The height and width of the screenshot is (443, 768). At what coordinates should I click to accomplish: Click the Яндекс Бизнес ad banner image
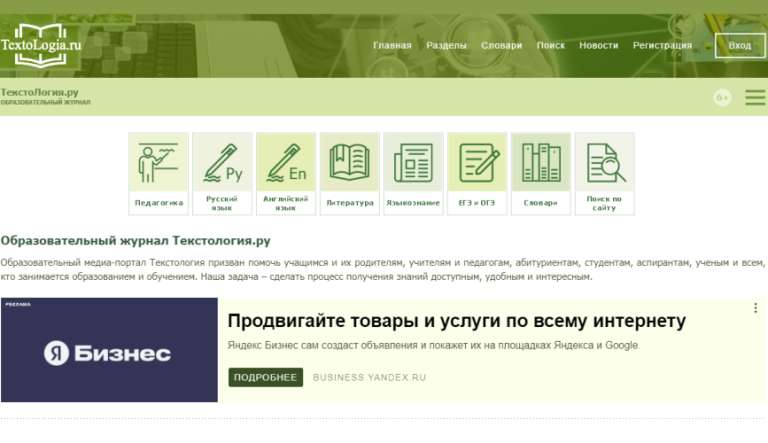tap(109, 350)
